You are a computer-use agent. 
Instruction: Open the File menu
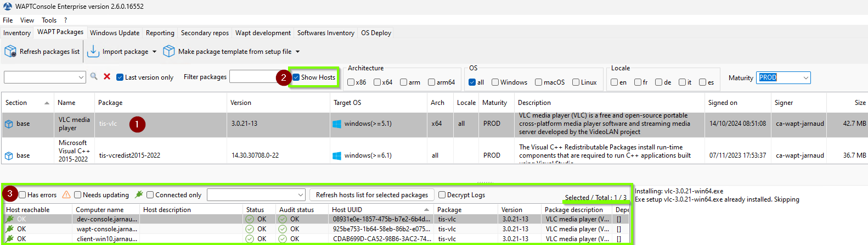(x=8, y=20)
